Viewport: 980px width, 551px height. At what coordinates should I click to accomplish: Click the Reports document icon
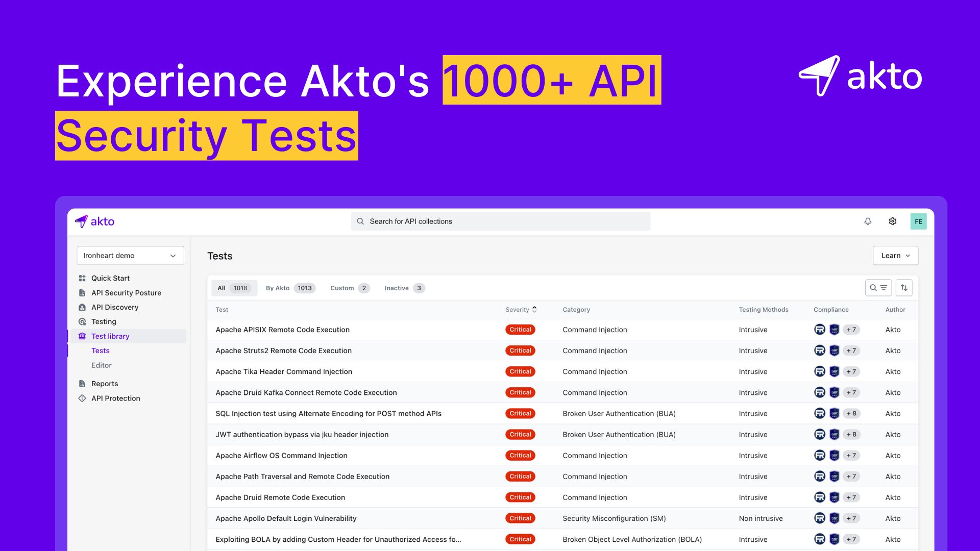[82, 384]
